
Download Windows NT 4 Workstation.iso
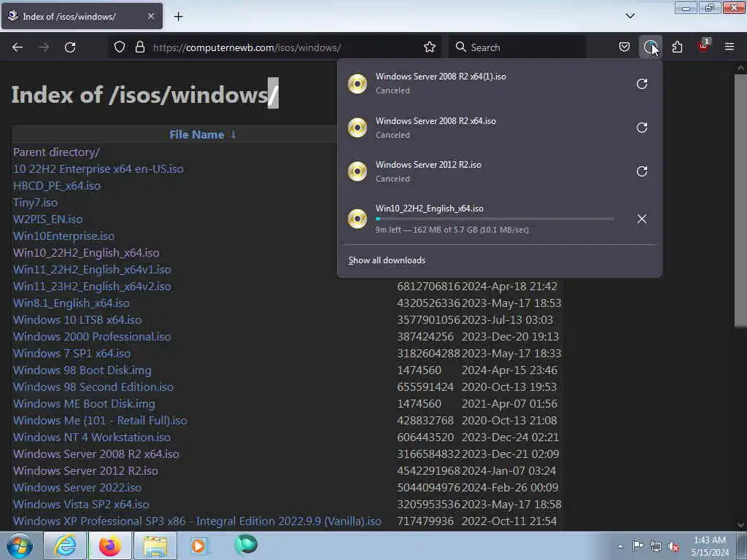91,437
